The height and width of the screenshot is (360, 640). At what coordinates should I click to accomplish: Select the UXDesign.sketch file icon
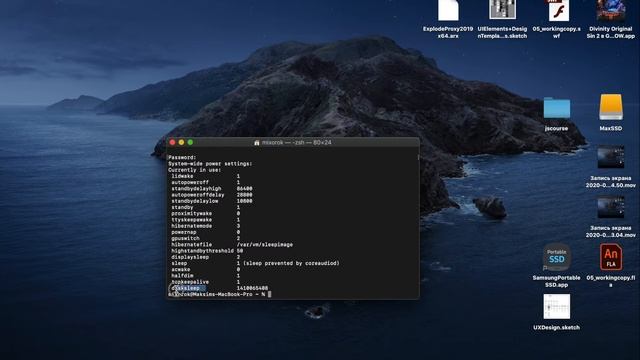point(556,307)
